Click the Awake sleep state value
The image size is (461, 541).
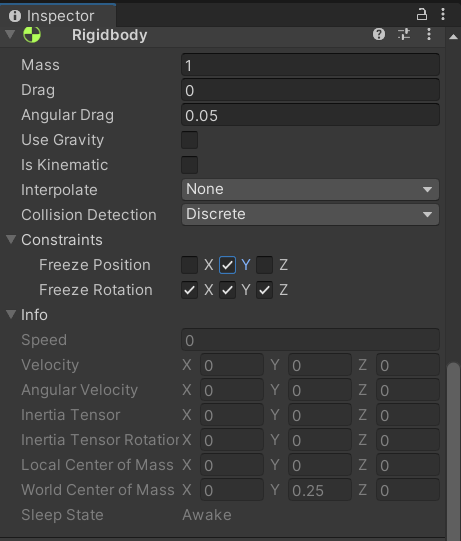click(207, 515)
